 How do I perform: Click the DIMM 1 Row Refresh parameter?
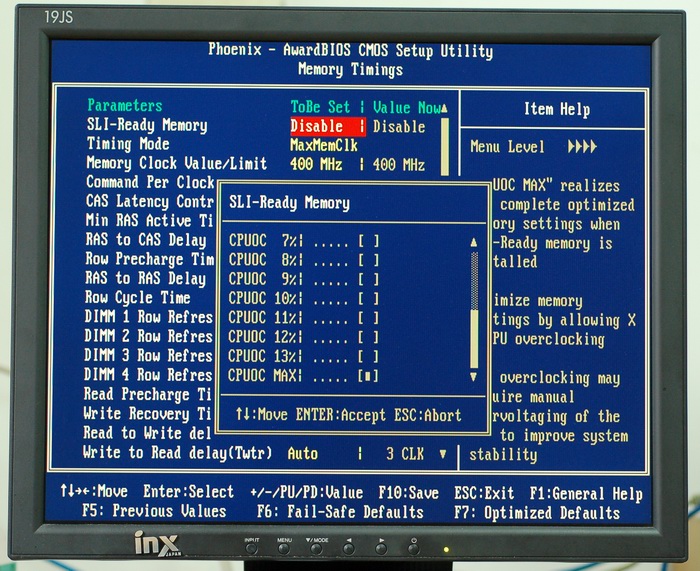pos(149,317)
